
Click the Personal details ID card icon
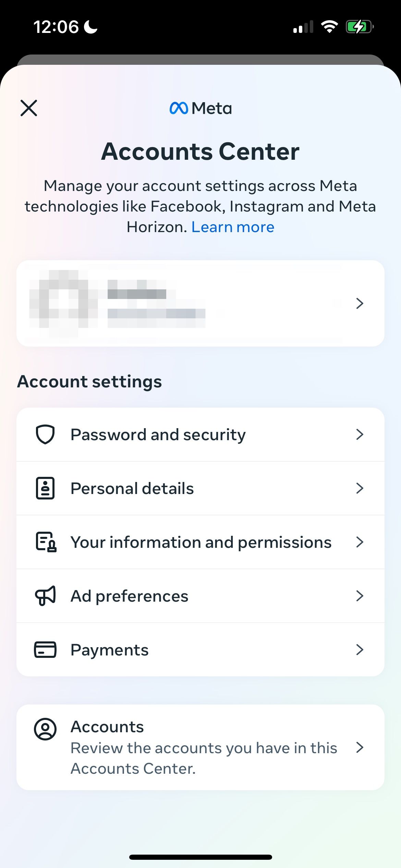[x=45, y=488]
